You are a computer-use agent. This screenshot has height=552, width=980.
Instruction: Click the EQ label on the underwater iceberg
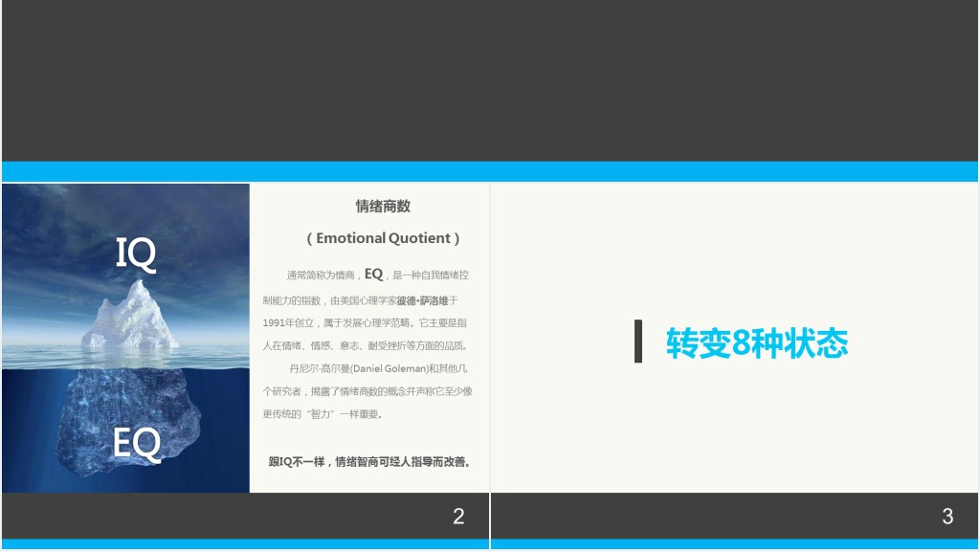click(136, 444)
